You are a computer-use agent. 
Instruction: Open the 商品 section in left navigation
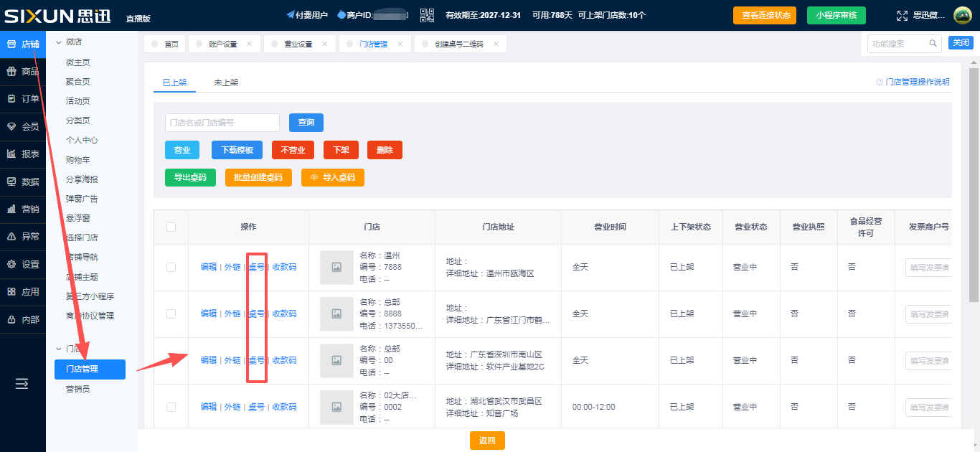point(23,71)
